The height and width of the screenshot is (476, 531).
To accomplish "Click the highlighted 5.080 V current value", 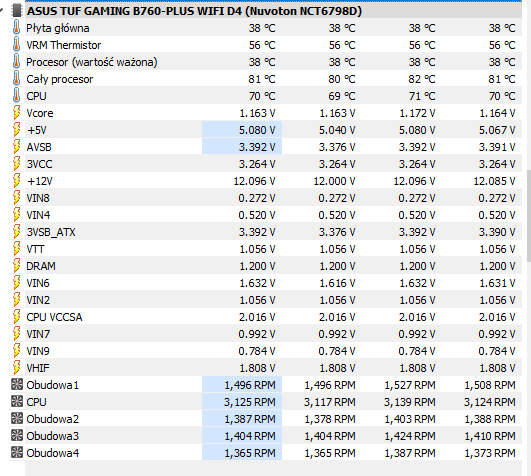I will (242, 130).
